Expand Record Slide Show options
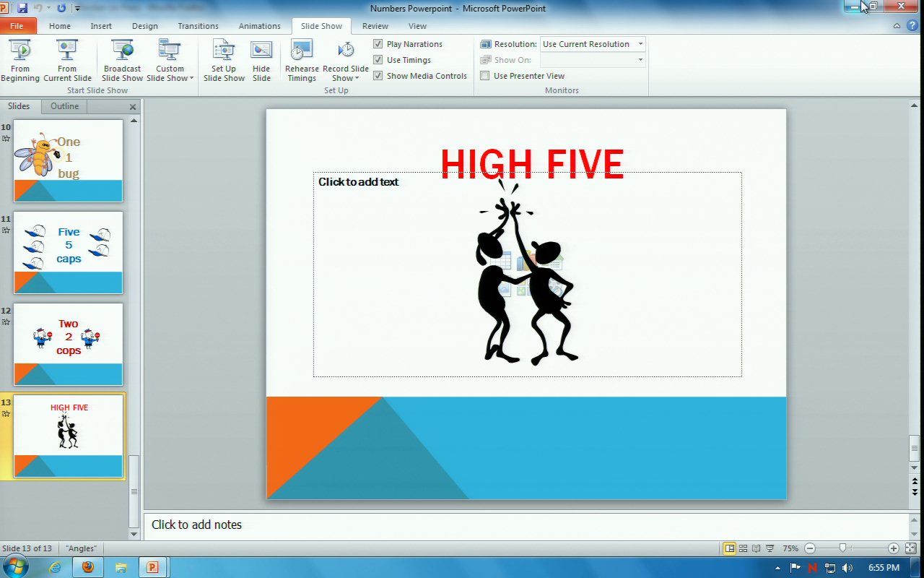Screen dimensions: 924x578 point(346,78)
